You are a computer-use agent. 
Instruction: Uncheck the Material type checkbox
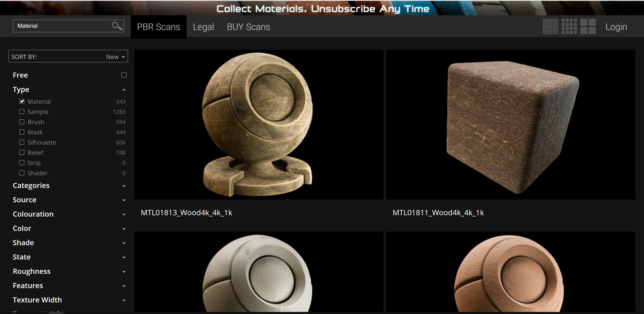point(22,101)
